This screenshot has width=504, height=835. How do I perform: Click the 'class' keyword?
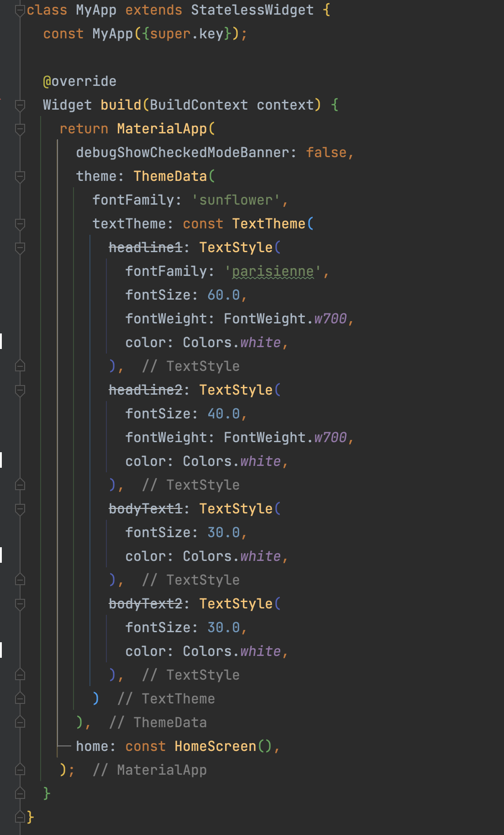coord(47,10)
